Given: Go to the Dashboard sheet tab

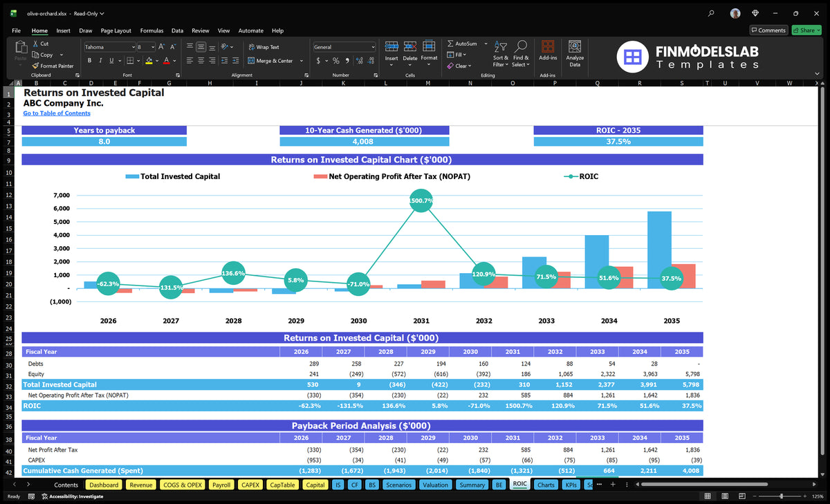Looking at the screenshot, I should pos(104,485).
